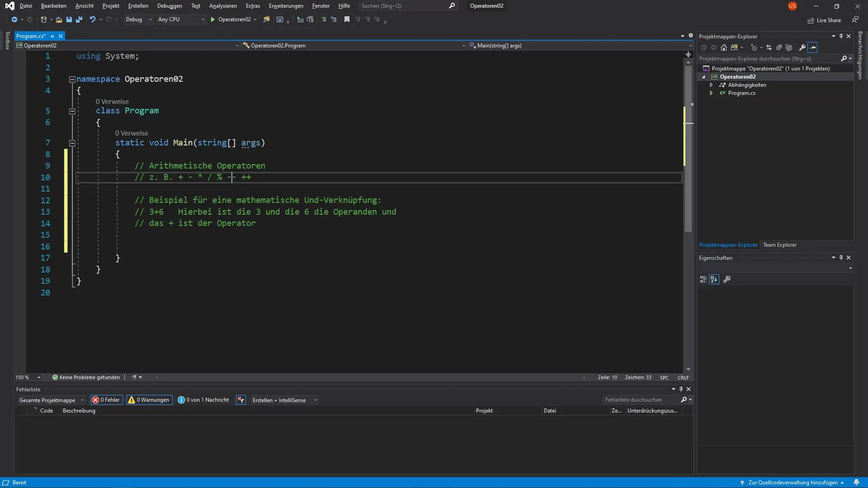
Task: Open the Benachrichtigungen side tab
Action: click(x=860, y=55)
